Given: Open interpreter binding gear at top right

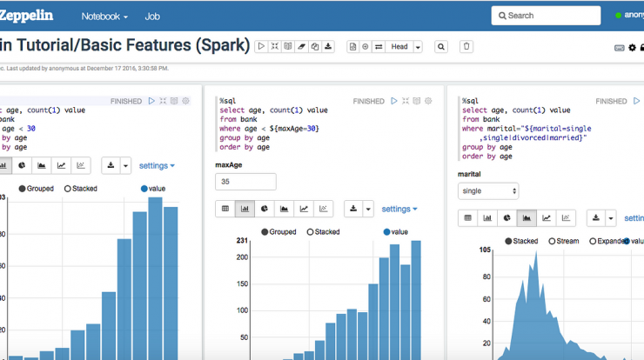Looking at the screenshot, I should 633,48.
